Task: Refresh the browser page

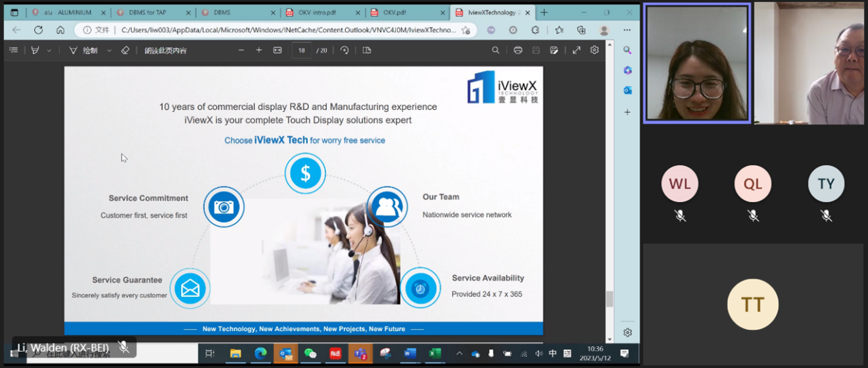Action: [x=38, y=30]
